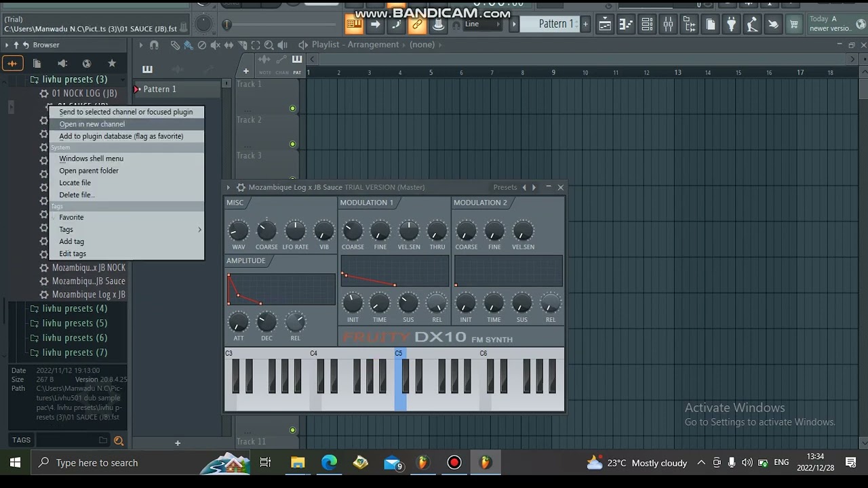Open the plugin picker plug icon
868x488 pixels.
click(731, 25)
